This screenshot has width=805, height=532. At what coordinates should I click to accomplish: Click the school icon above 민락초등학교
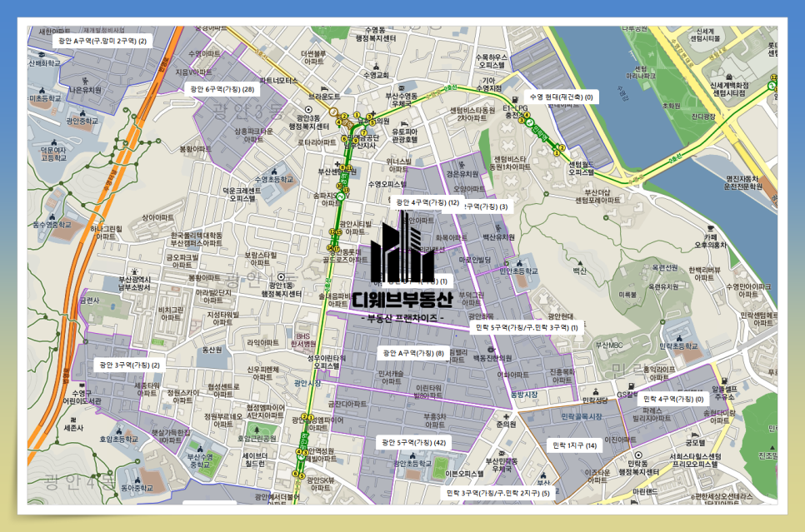tap(679, 338)
